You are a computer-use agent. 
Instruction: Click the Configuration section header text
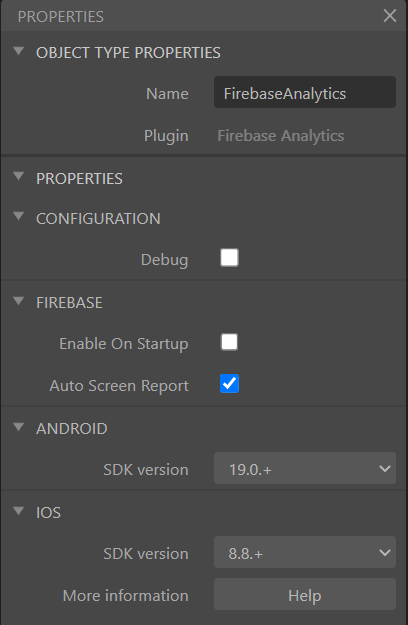click(98, 218)
